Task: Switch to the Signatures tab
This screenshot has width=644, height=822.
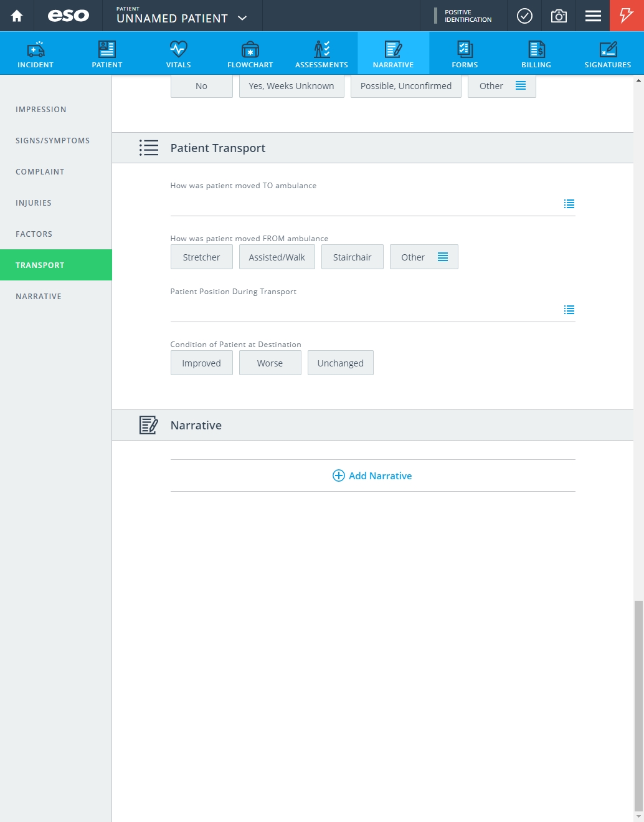Action: [x=608, y=54]
